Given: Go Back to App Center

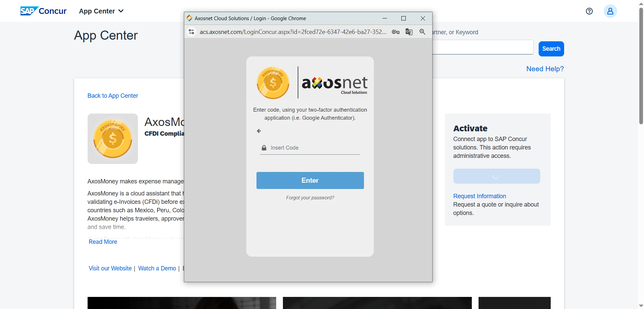Looking at the screenshot, I should point(113,96).
